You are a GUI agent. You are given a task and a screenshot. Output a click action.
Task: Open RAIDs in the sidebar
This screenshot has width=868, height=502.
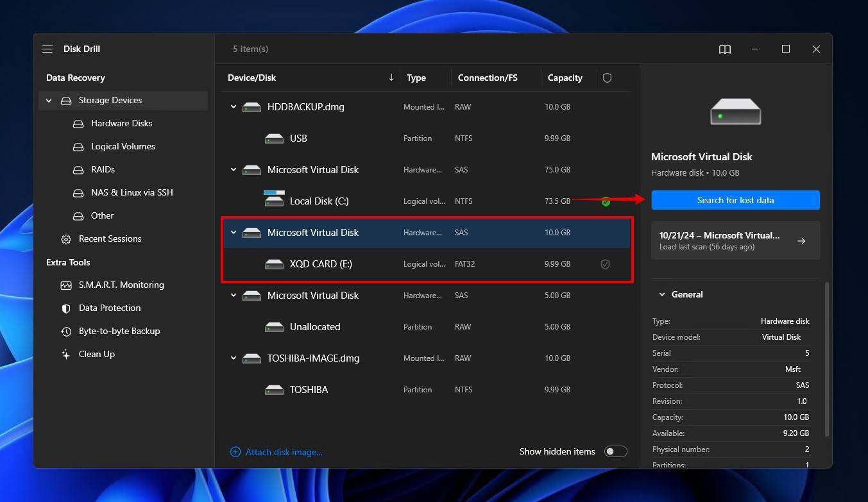tap(103, 170)
